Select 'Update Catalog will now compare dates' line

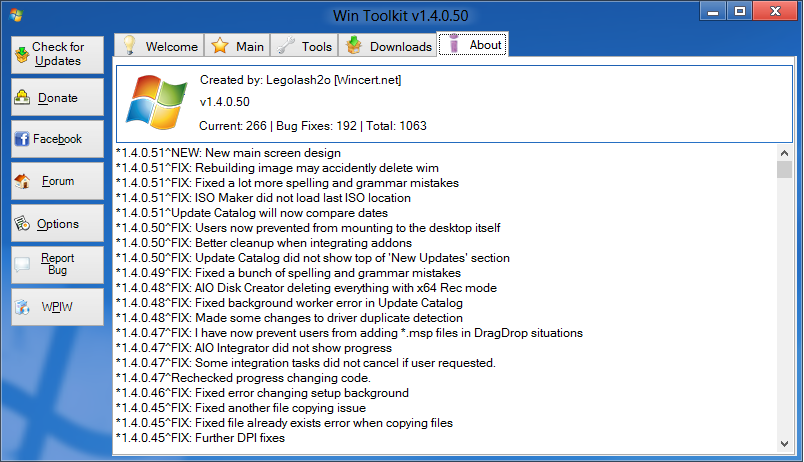point(252,213)
